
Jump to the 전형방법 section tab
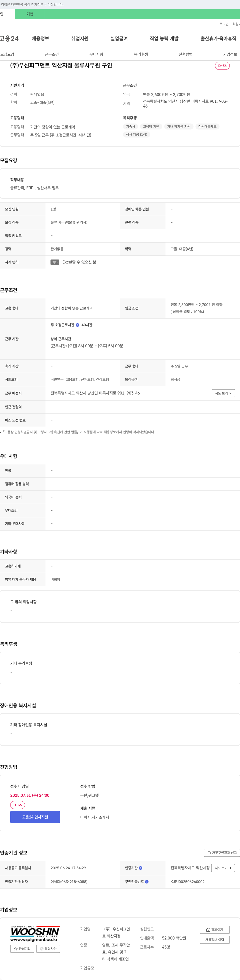(185, 54)
